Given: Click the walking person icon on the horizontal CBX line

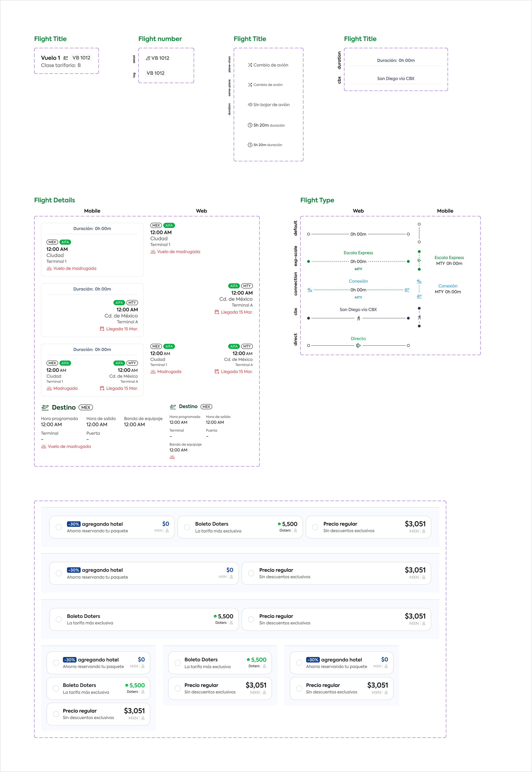Looking at the screenshot, I should (x=358, y=318).
